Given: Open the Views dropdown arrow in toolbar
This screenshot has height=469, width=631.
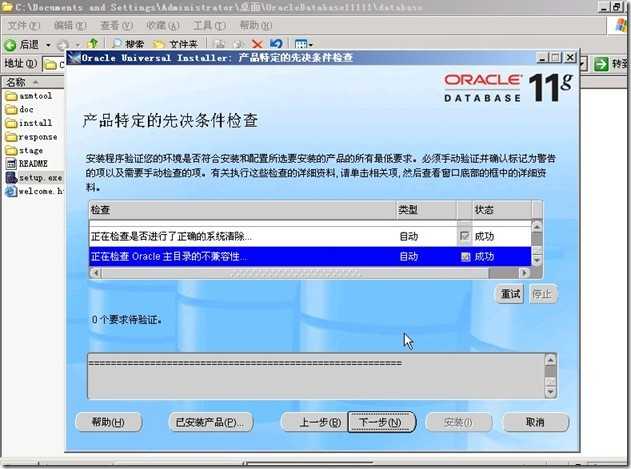Looking at the screenshot, I should (x=311, y=45).
